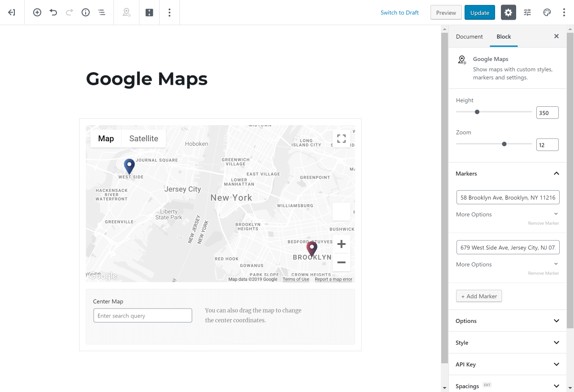Collapse the Markers panel
The image size is (574, 392).
[x=508, y=174]
